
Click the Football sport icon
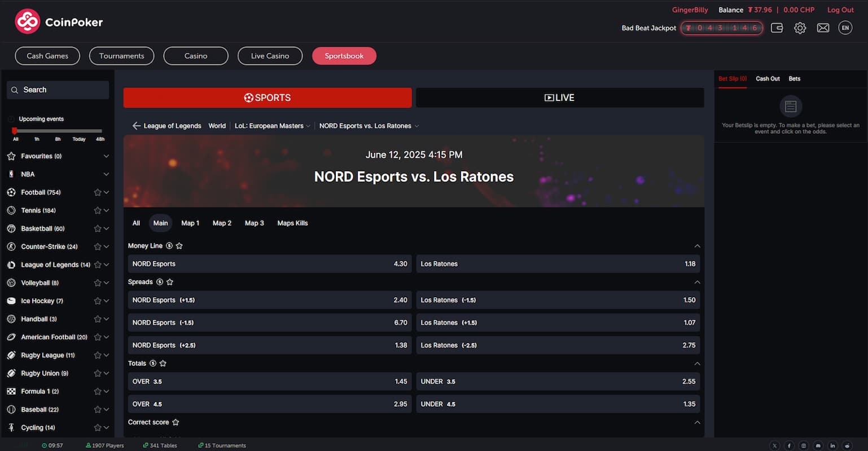click(x=11, y=192)
